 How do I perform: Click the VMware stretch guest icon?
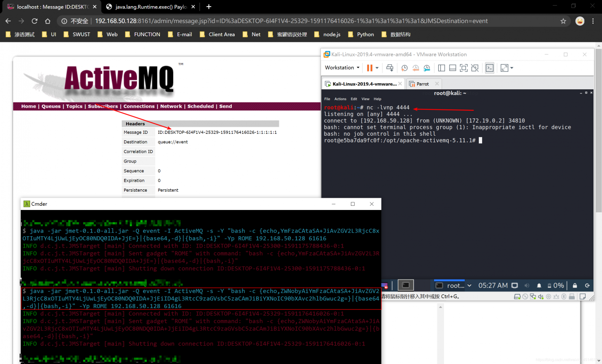[504, 68]
